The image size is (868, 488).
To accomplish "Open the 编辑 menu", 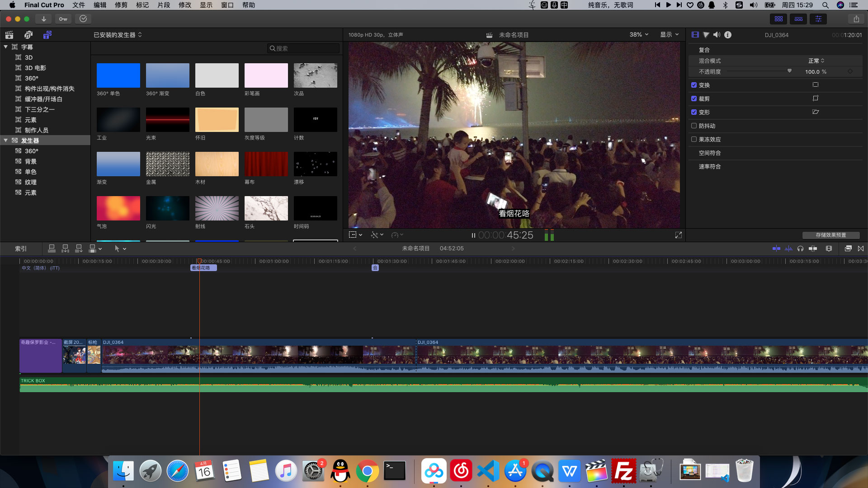I will [x=100, y=5].
